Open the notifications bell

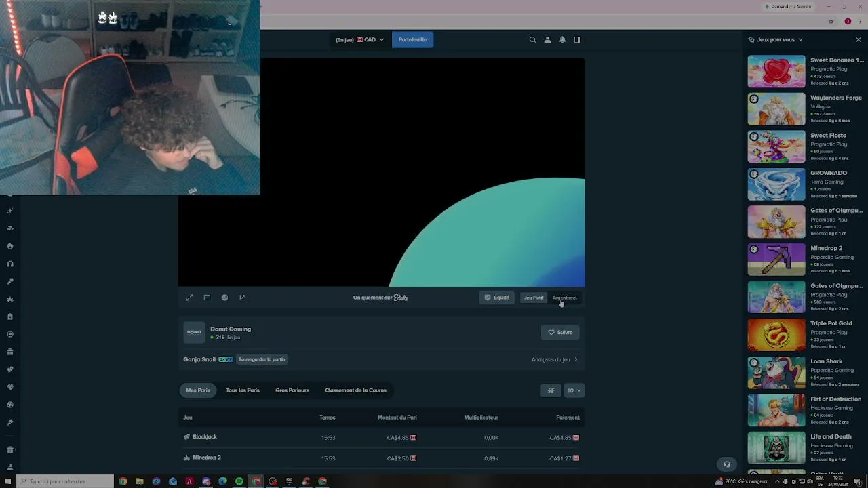click(x=562, y=40)
